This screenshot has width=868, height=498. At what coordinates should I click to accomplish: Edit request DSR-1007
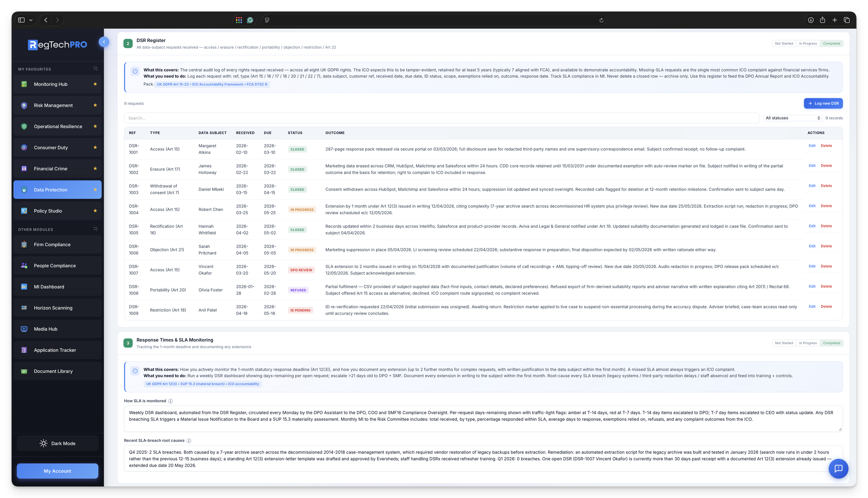pyautogui.click(x=812, y=267)
